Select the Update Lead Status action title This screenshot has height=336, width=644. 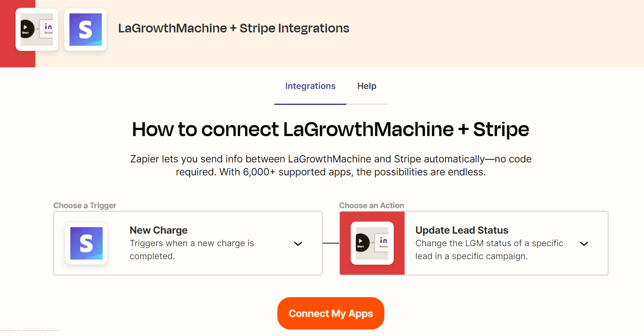tap(462, 230)
